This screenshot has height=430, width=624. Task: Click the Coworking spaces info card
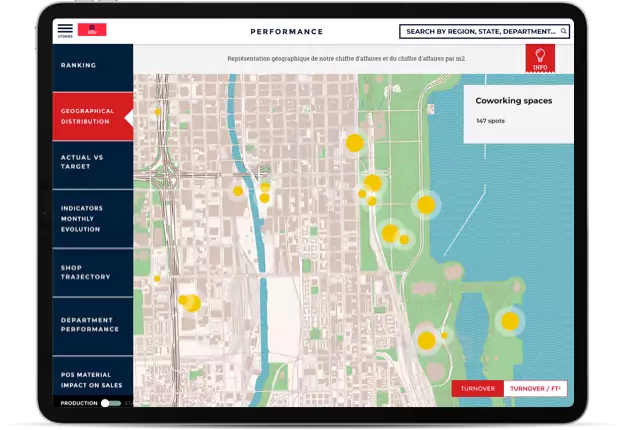click(517, 110)
